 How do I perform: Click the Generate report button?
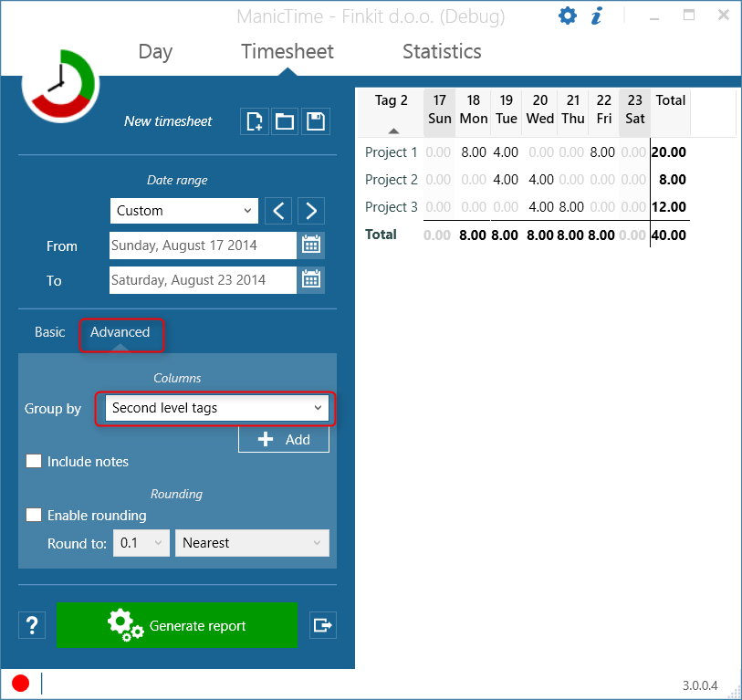click(177, 625)
